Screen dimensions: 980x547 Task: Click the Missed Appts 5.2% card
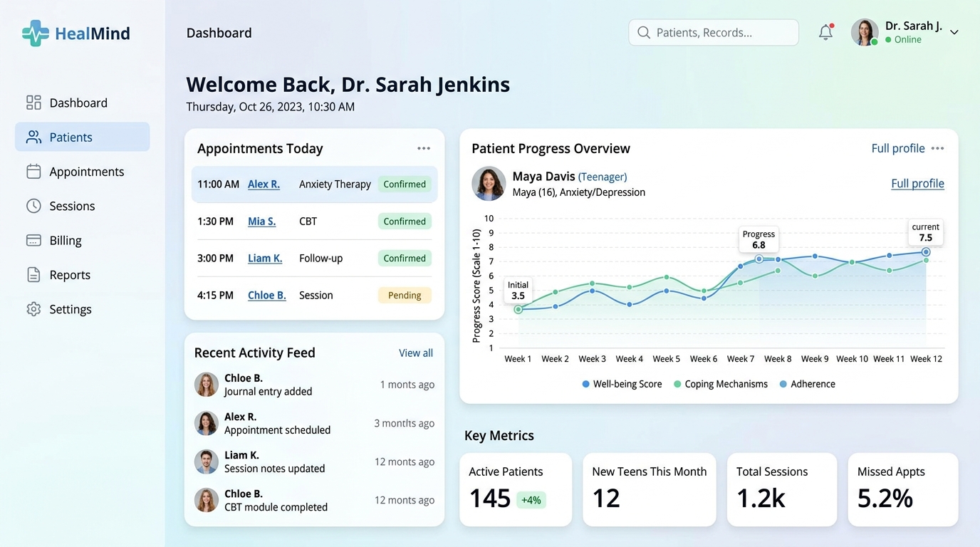902,490
